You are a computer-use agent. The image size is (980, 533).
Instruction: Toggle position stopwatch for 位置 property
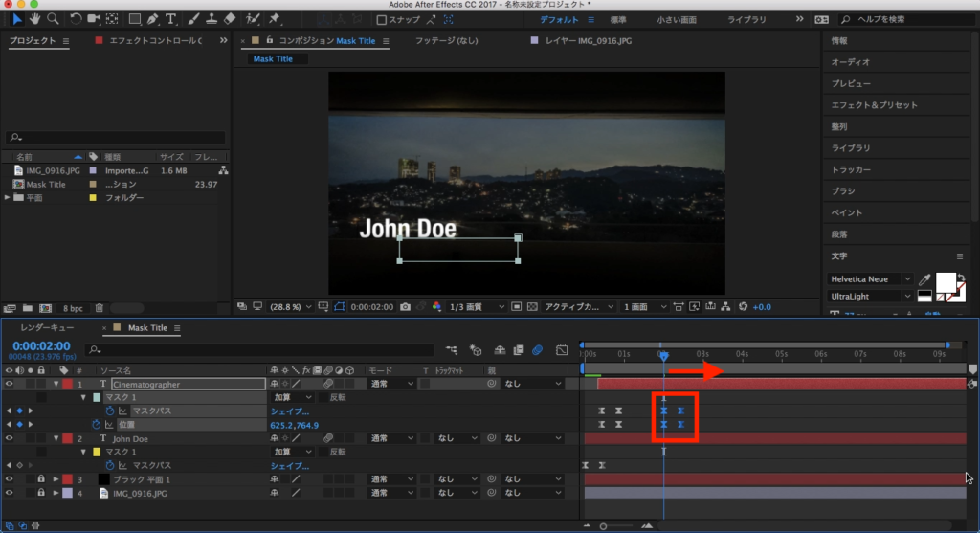[x=97, y=425]
